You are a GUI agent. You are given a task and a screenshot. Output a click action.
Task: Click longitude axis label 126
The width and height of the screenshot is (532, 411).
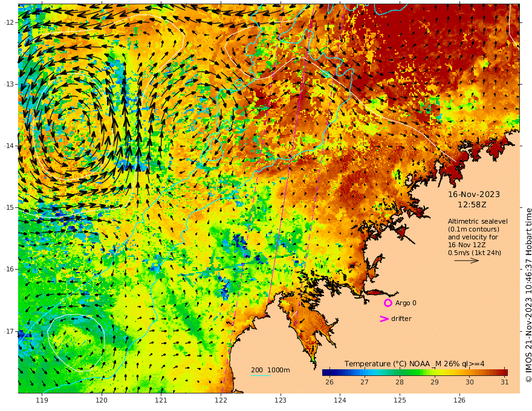[459, 401]
